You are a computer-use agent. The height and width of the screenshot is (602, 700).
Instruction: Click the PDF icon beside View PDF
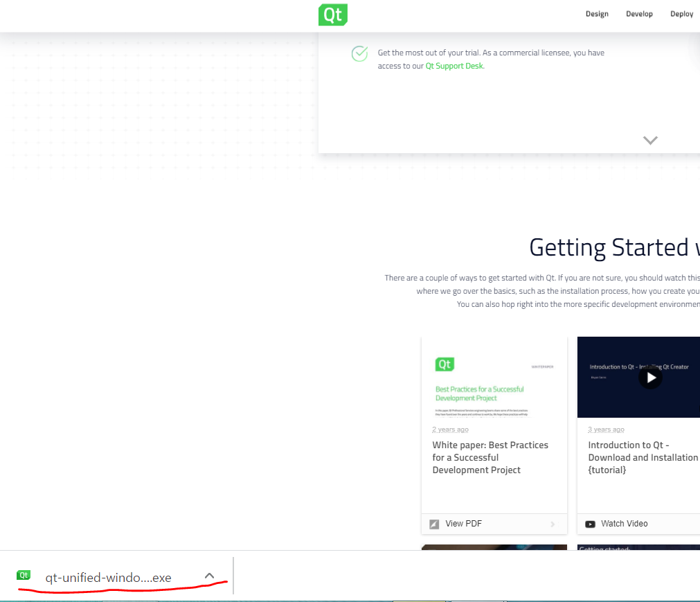click(434, 524)
